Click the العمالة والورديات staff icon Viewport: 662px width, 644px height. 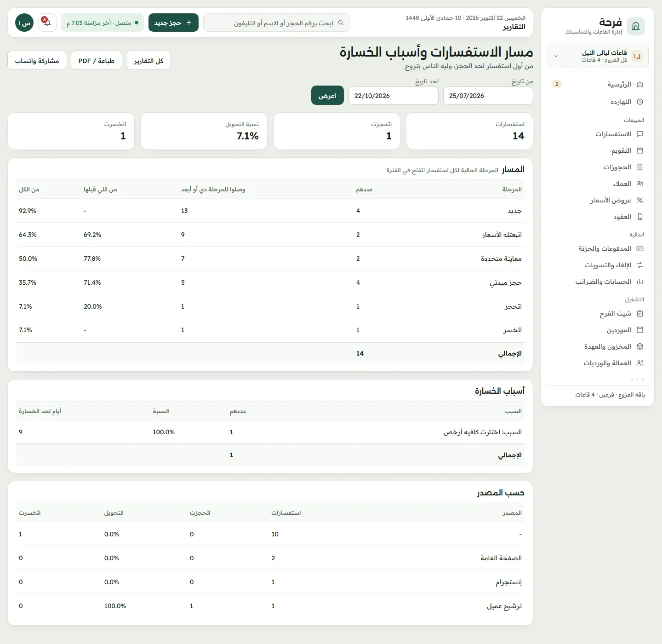[x=640, y=363]
